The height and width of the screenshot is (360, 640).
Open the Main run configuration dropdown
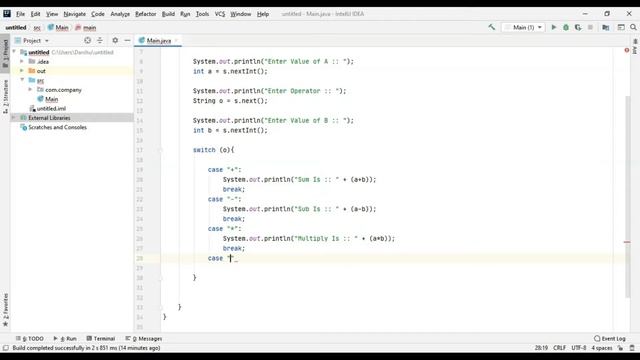(524, 27)
